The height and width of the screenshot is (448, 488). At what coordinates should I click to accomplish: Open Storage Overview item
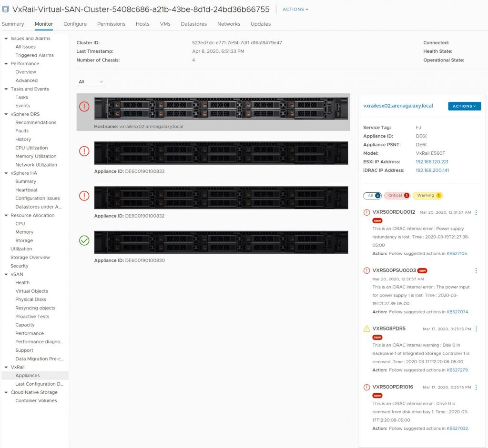click(30, 258)
